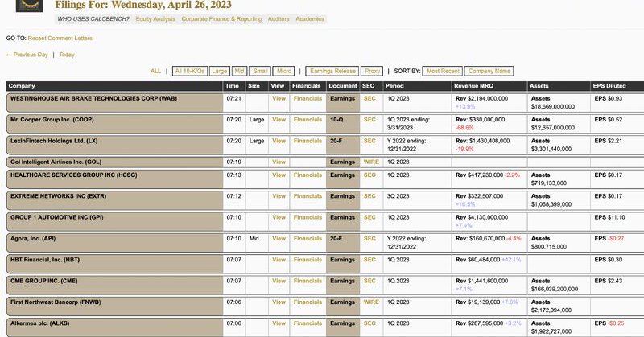The width and height of the screenshot is (644, 337).
Task: View the WAB filing
Action: 279,98
